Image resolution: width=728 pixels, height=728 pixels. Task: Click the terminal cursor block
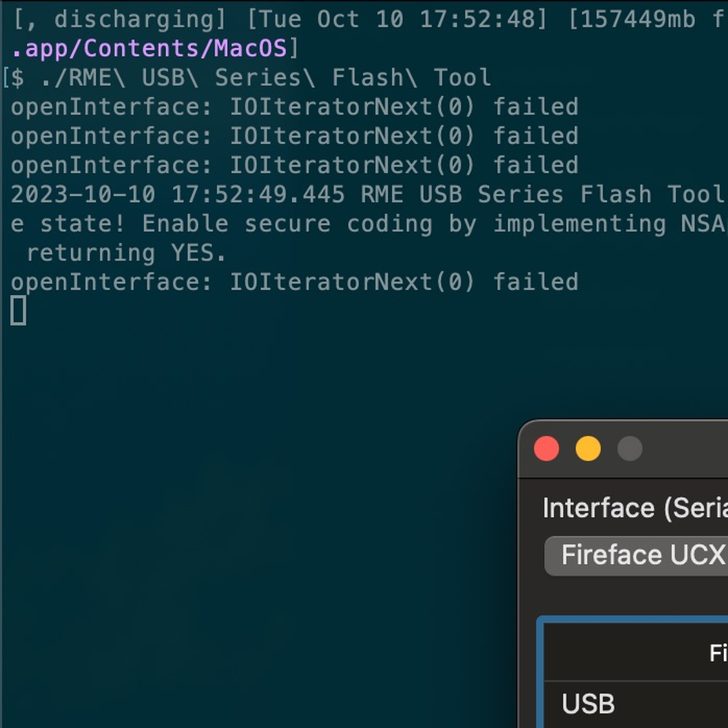coord(18,311)
